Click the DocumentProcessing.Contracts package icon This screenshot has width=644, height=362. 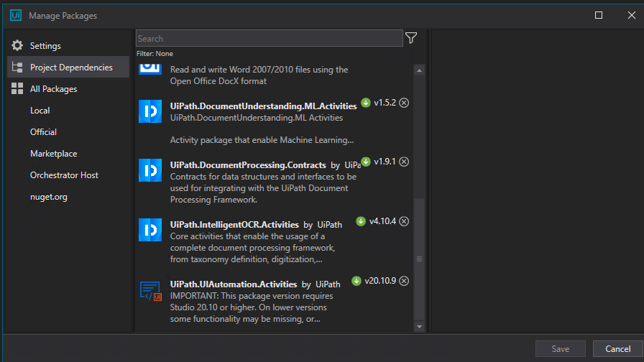tap(150, 170)
